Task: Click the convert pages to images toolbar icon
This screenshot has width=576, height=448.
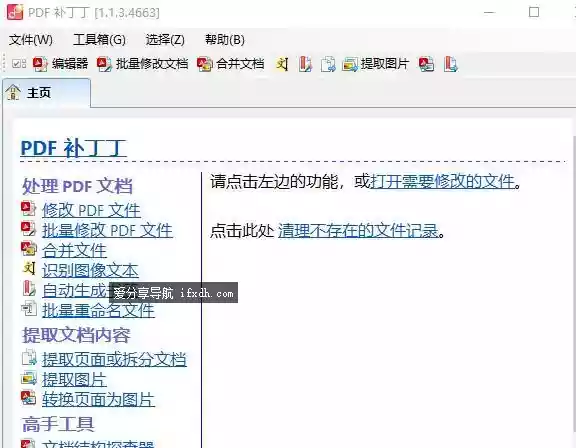Action: [x=426, y=64]
